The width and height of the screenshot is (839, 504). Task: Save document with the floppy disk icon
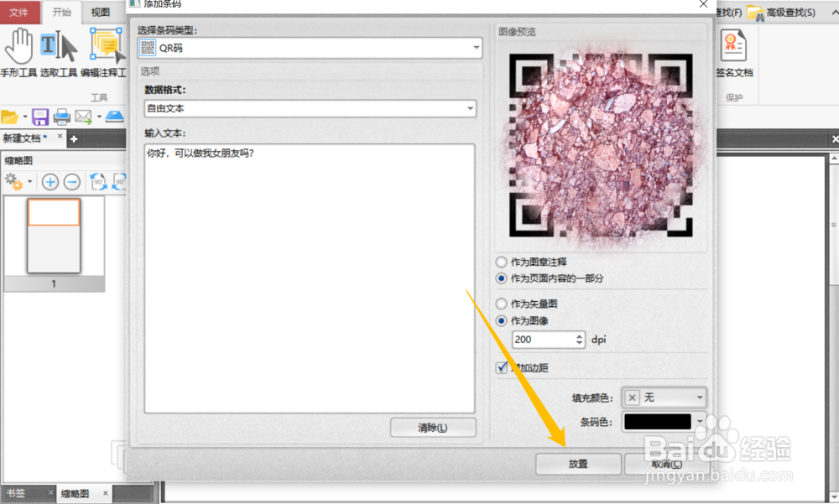coord(40,117)
